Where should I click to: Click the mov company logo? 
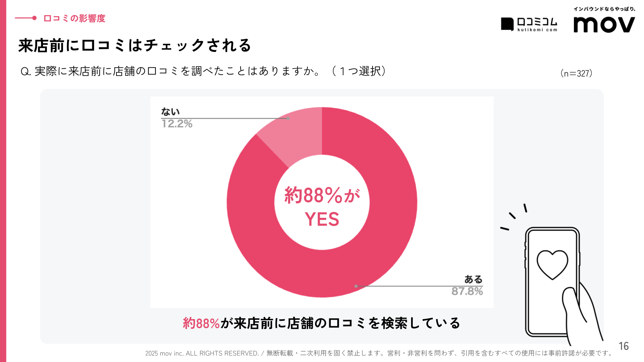(604, 24)
